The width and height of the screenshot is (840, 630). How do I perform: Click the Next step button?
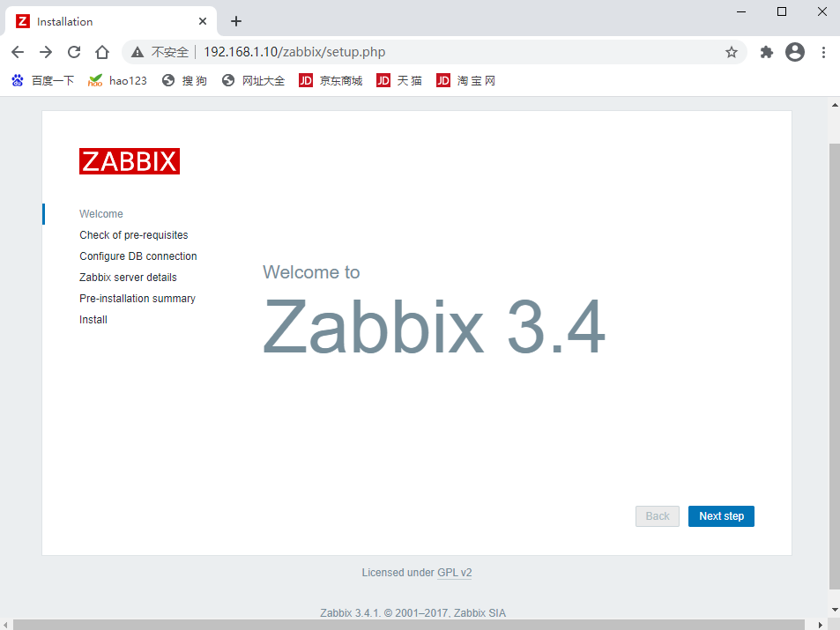(x=721, y=516)
